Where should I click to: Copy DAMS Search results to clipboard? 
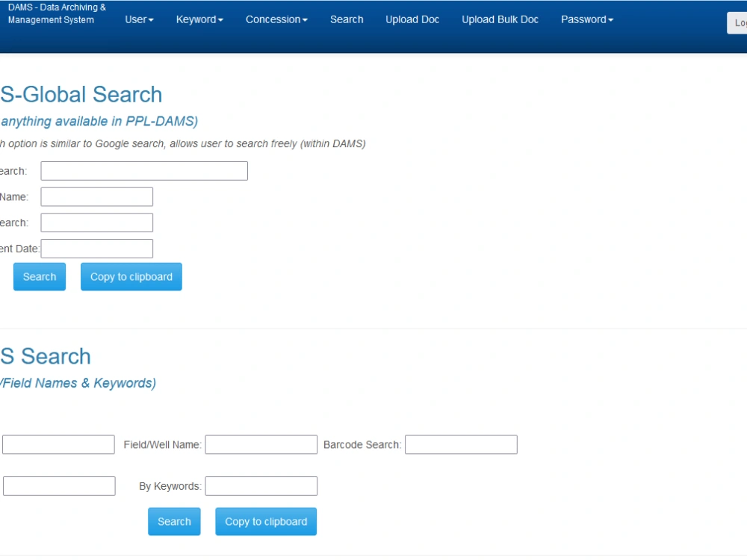265,521
